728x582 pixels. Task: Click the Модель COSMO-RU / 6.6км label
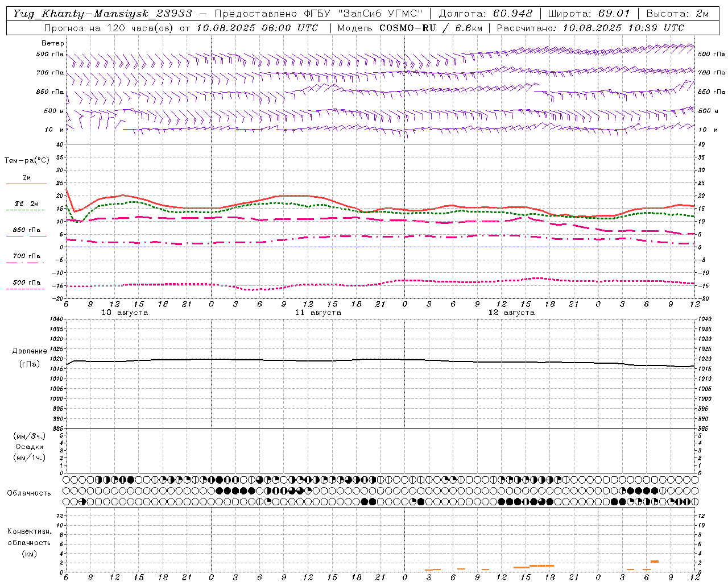(x=409, y=28)
